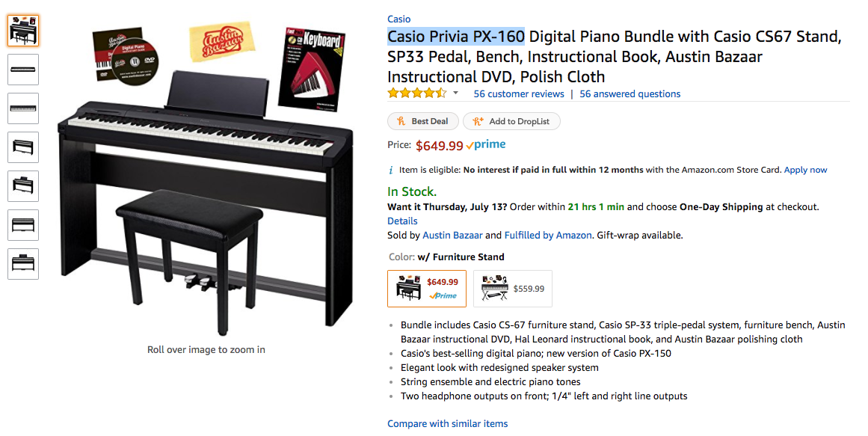Click the Honey Best Deal button

(x=422, y=121)
